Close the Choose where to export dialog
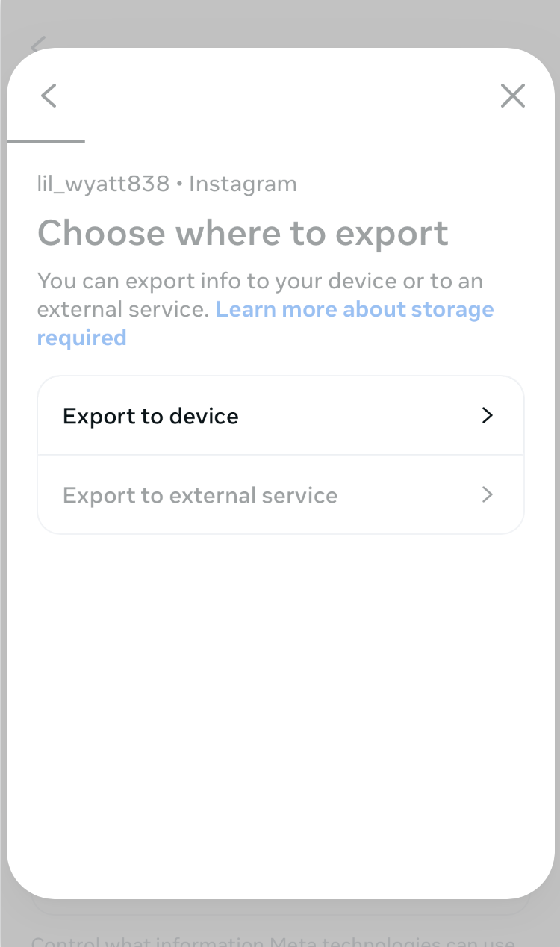 point(513,96)
